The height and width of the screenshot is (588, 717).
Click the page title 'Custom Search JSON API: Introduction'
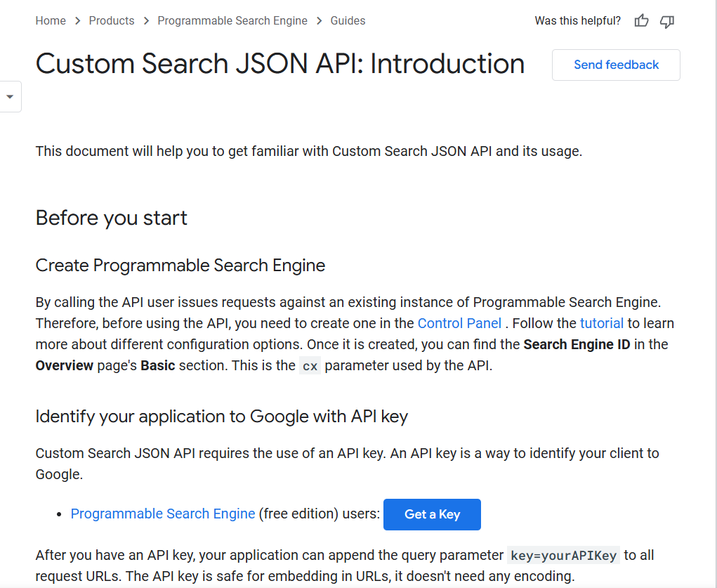click(x=280, y=63)
